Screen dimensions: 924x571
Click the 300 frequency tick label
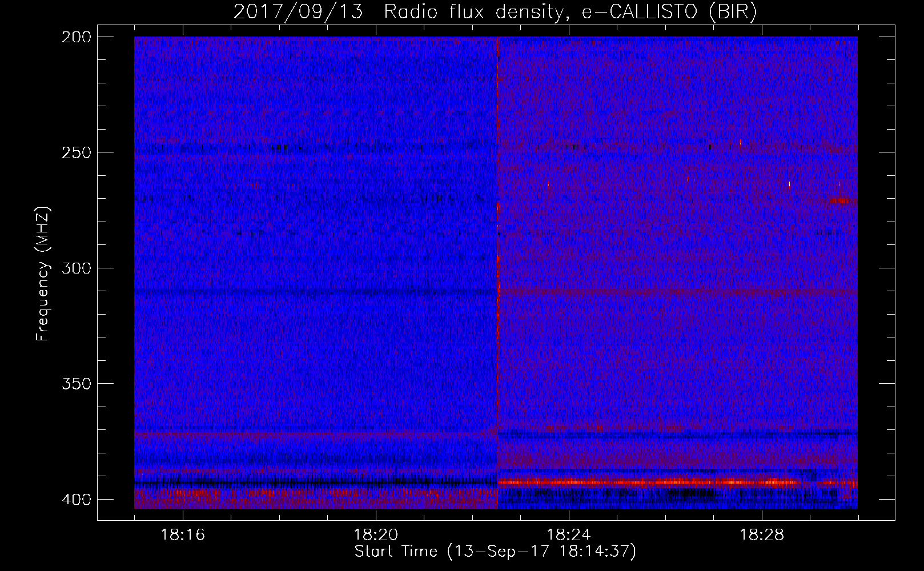pyautogui.click(x=76, y=268)
